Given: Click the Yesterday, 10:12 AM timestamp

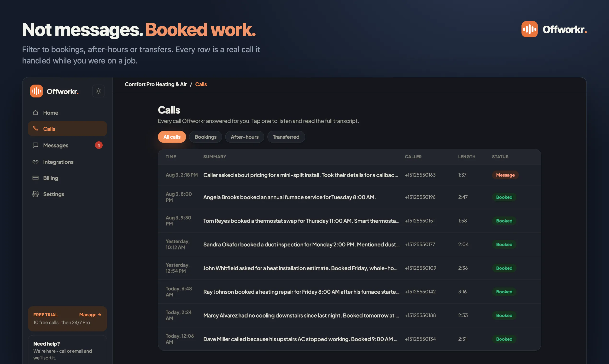Looking at the screenshot, I should click(x=177, y=244).
